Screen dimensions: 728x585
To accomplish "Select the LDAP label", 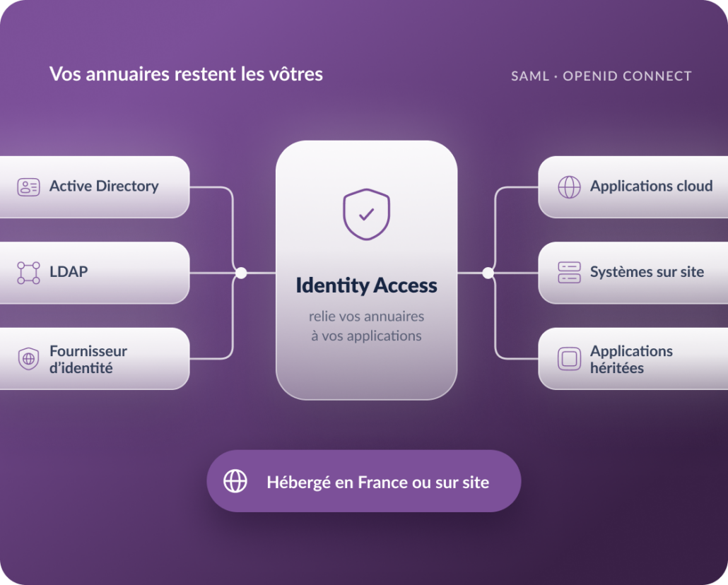I will (69, 271).
